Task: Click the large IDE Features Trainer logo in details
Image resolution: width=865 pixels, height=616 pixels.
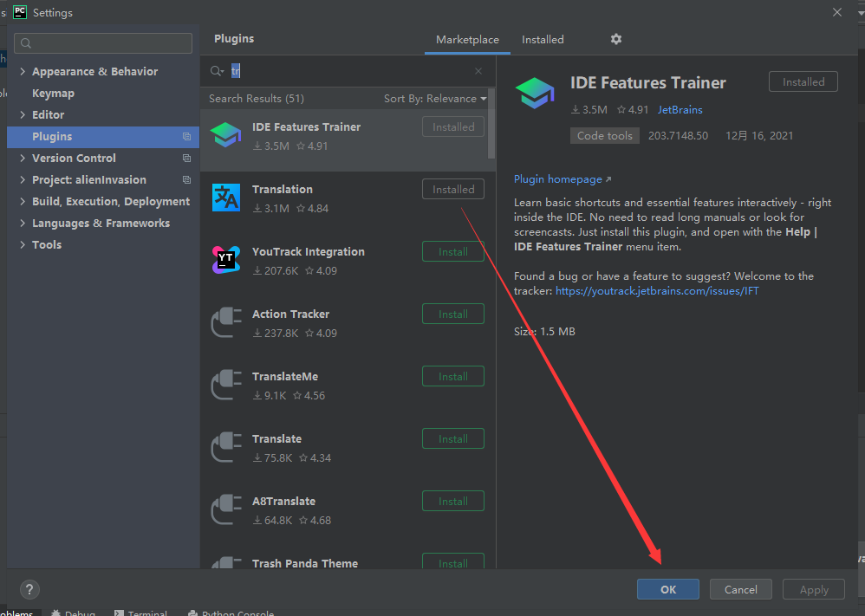Action: coord(535,93)
